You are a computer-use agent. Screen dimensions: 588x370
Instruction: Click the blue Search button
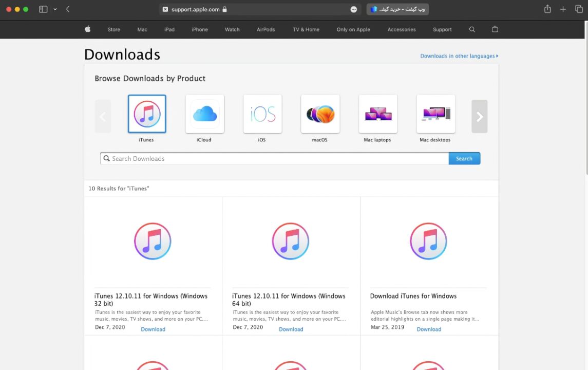click(x=464, y=158)
